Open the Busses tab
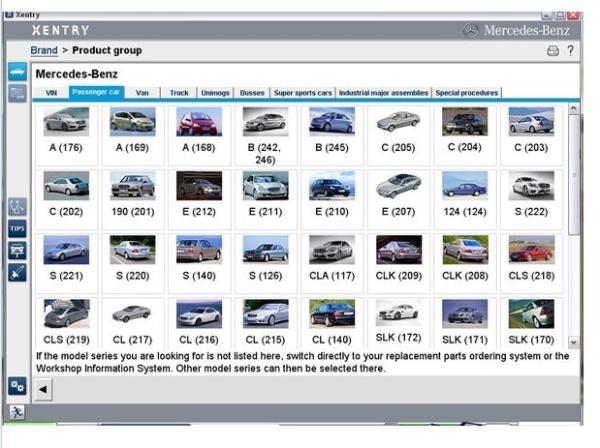Image resolution: width=600 pixels, height=448 pixels. click(x=252, y=93)
